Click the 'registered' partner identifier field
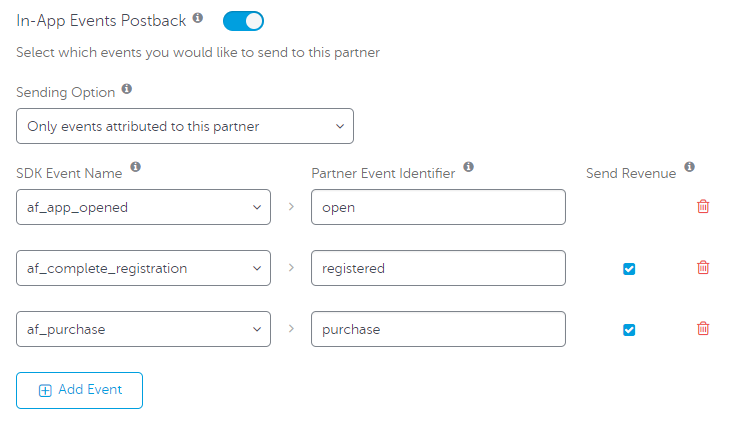 click(x=438, y=268)
